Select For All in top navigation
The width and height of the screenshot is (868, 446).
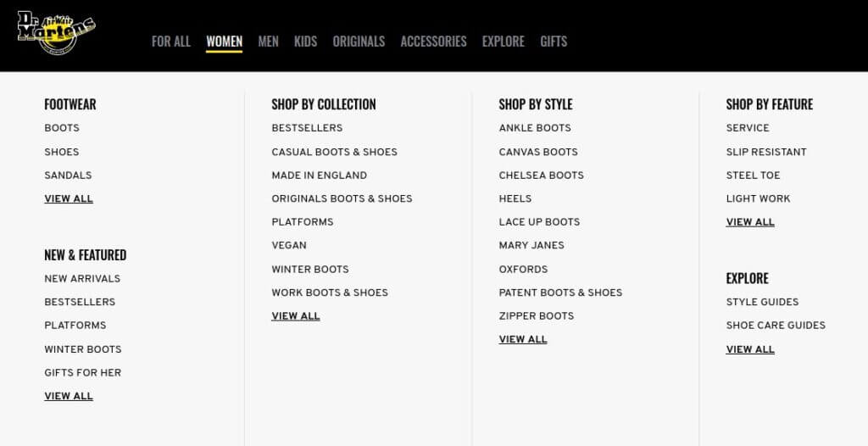(x=171, y=42)
